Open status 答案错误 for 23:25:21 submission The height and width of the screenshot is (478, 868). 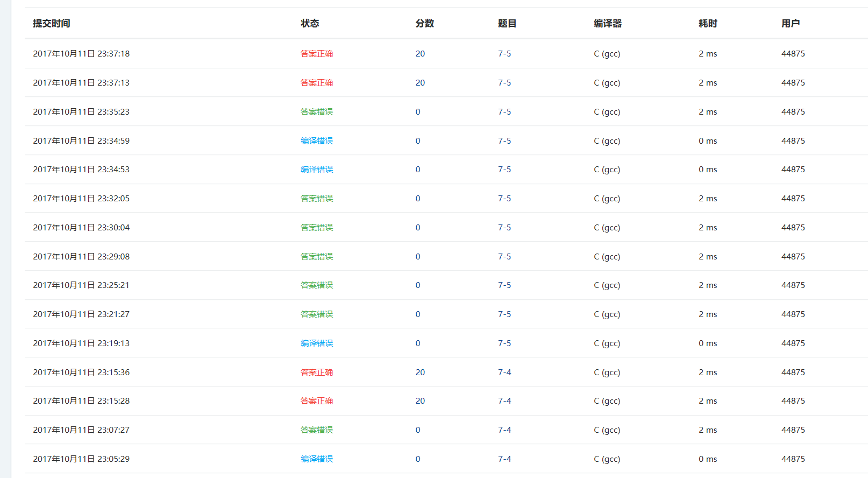(317, 285)
